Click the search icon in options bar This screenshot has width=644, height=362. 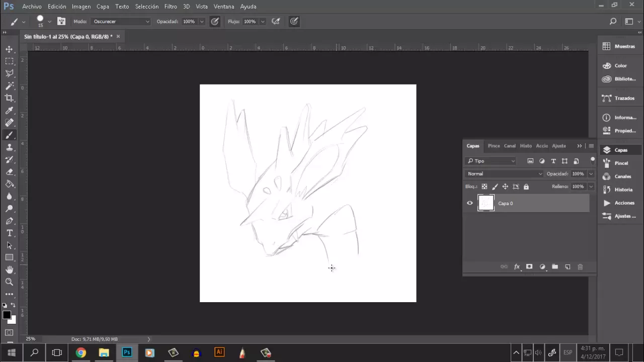[x=613, y=22]
